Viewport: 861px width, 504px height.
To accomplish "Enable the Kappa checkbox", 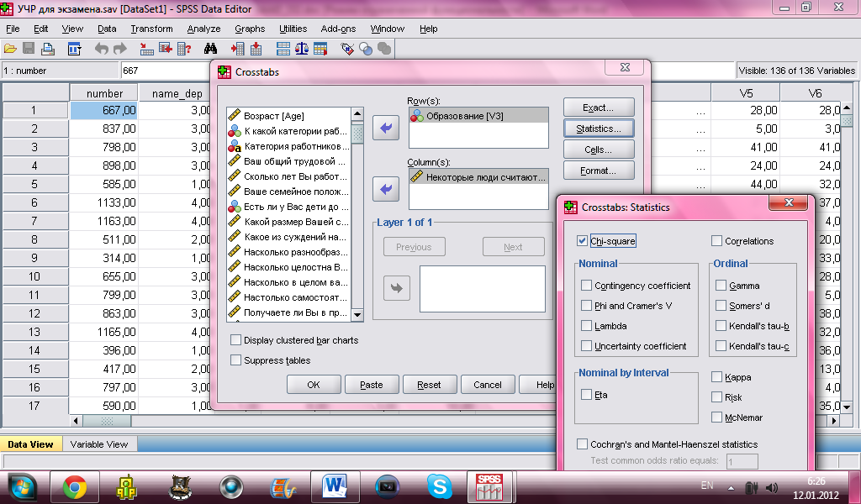I will tap(716, 377).
